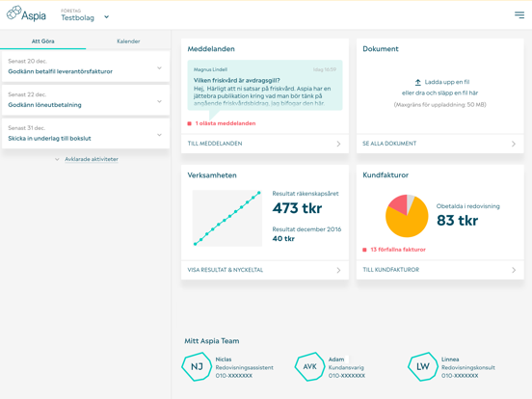Click the NJ hexagon avatar for Niclas

[x=197, y=367]
